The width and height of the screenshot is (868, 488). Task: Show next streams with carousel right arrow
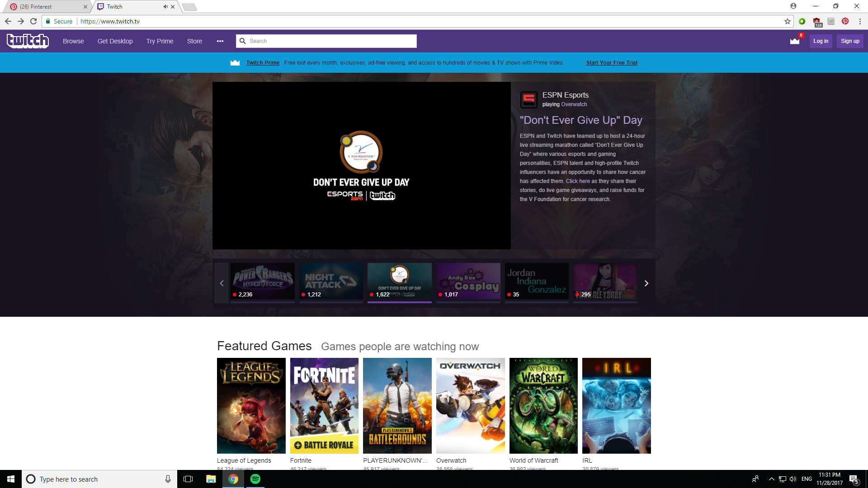click(x=646, y=283)
